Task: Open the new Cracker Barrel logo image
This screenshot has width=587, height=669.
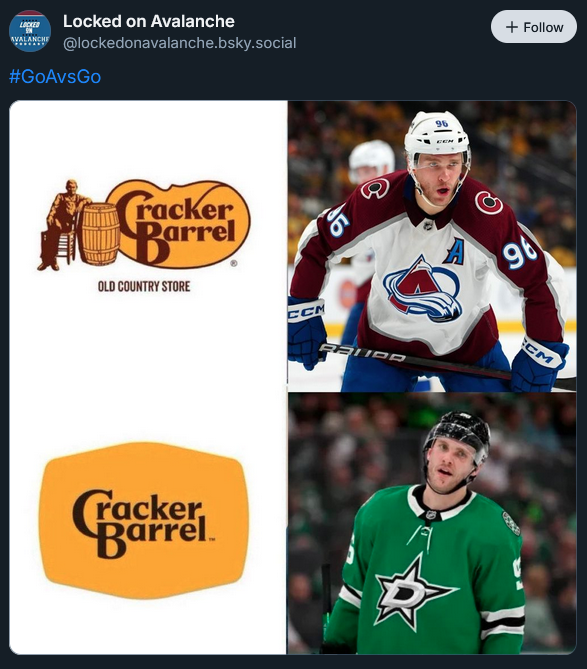Action: pyautogui.click(x=144, y=520)
